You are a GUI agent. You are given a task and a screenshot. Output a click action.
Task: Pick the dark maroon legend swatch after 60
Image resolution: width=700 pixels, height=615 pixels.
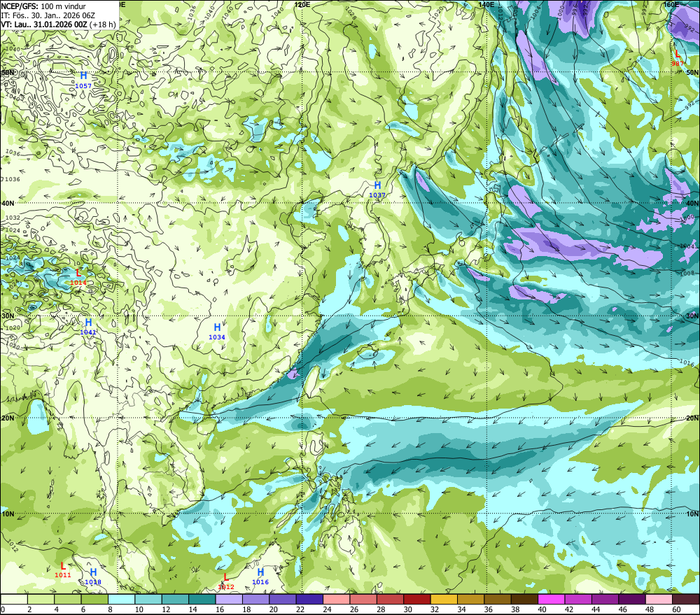coord(685,599)
